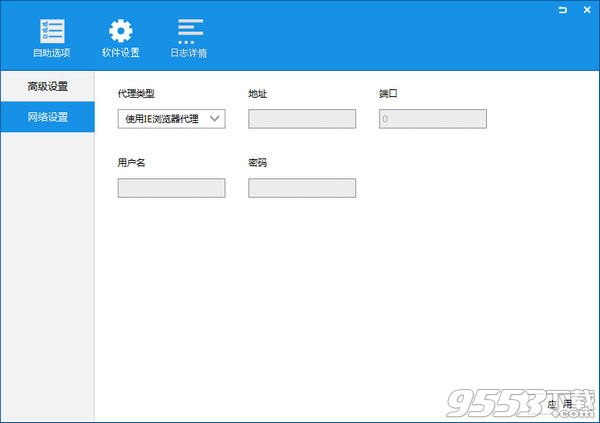Viewport: 600px width, 423px height.
Task: Select the 网络设置 sidebar tab
Action: pyautogui.click(x=48, y=117)
